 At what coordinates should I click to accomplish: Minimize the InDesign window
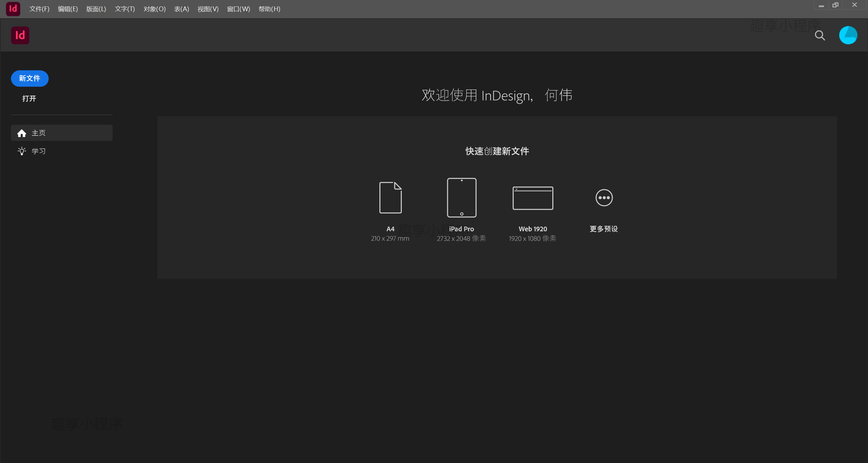click(821, 5)
